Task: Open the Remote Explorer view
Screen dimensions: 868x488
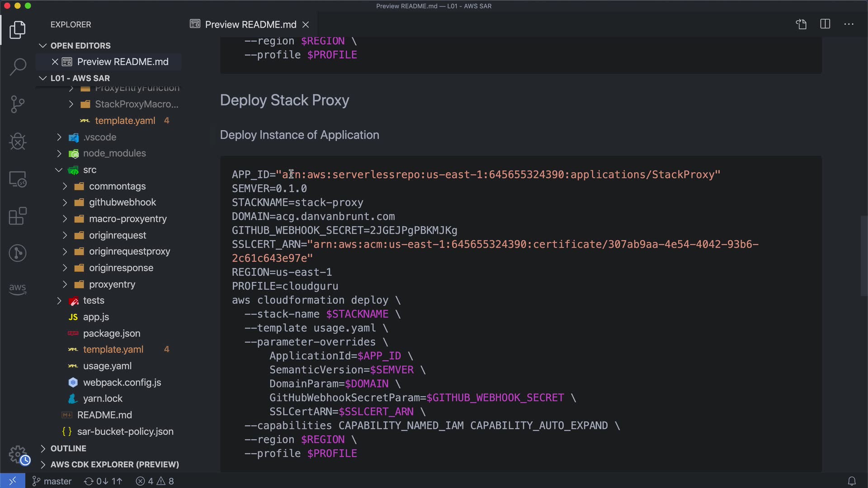Action: point(18,179)
